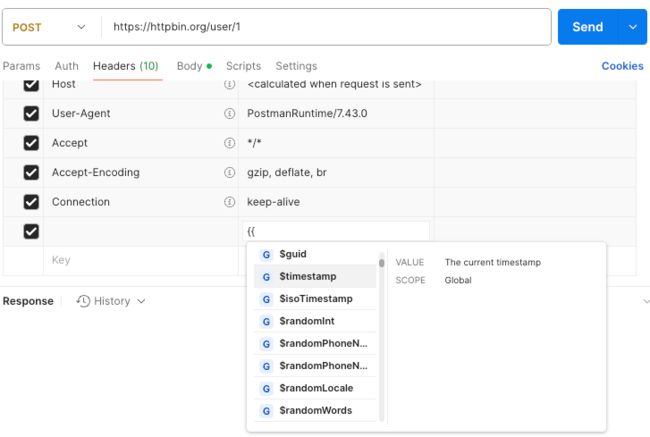Uncheck the Host header checkbox

[x=31, y=85]
